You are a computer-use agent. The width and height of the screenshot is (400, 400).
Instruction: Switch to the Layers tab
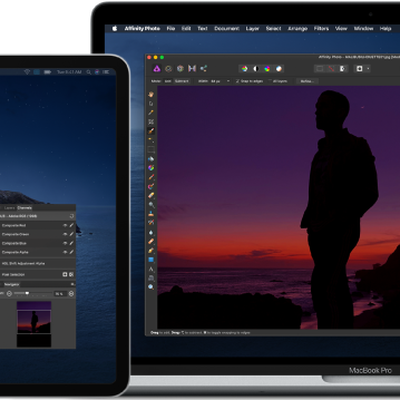[x=9, y=208]
